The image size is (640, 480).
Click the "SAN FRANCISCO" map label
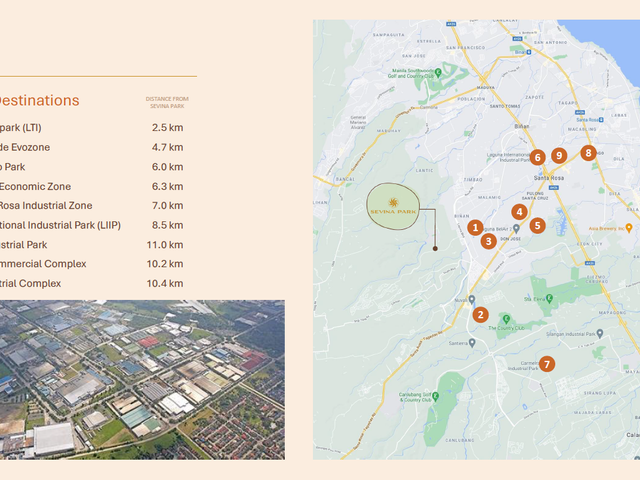coord(465,48)
